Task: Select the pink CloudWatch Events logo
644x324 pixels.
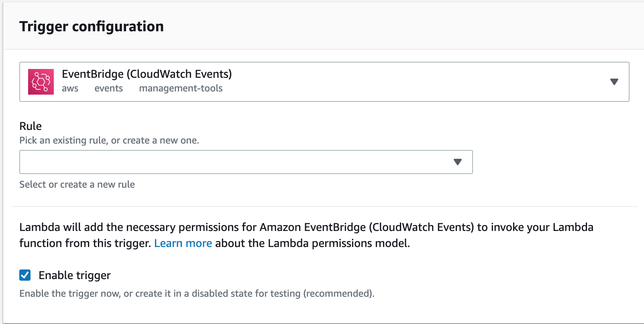Action: click(x=41, y=81)
